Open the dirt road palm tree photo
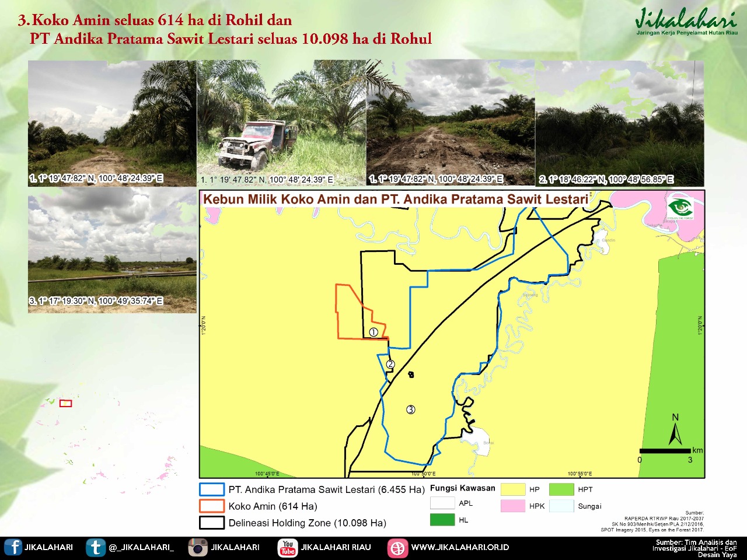This screenshot has width=747, height=560. [112, 123]
